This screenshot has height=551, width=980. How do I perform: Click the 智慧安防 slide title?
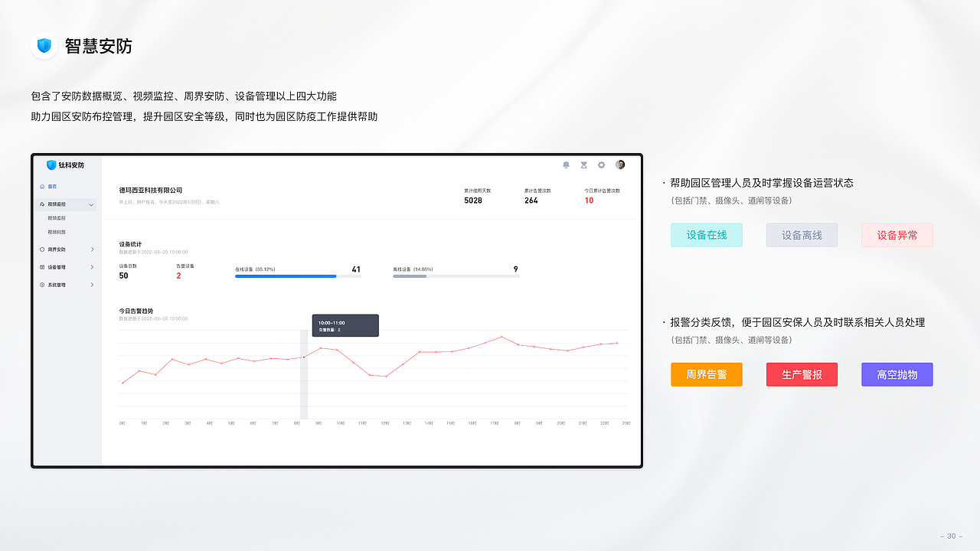[x=98, y=46]
